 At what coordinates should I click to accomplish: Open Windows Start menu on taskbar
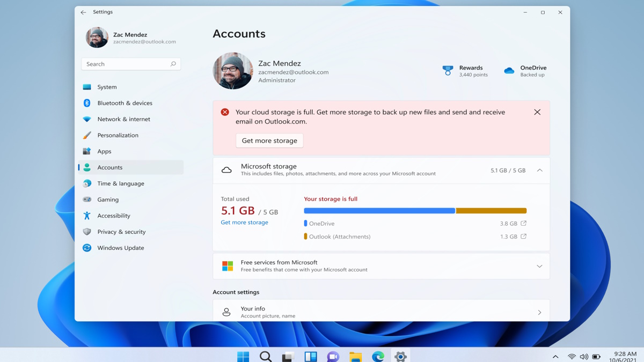click(x=243, y=357)
